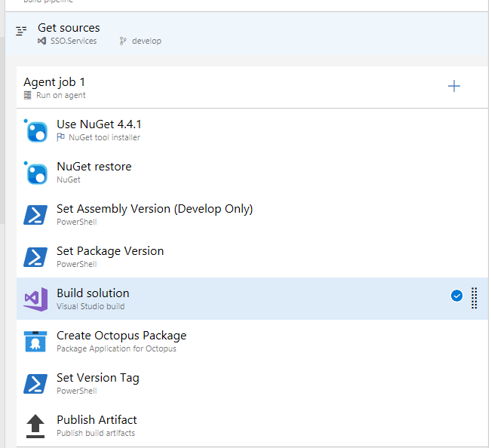Select the NuGet restore task
This screenshot has width=491, height=448.
(x=94, y=167)
